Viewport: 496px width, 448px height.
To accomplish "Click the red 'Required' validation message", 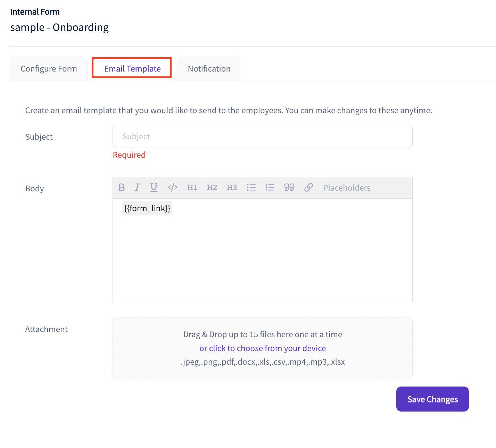I will [x=129, y=155].
